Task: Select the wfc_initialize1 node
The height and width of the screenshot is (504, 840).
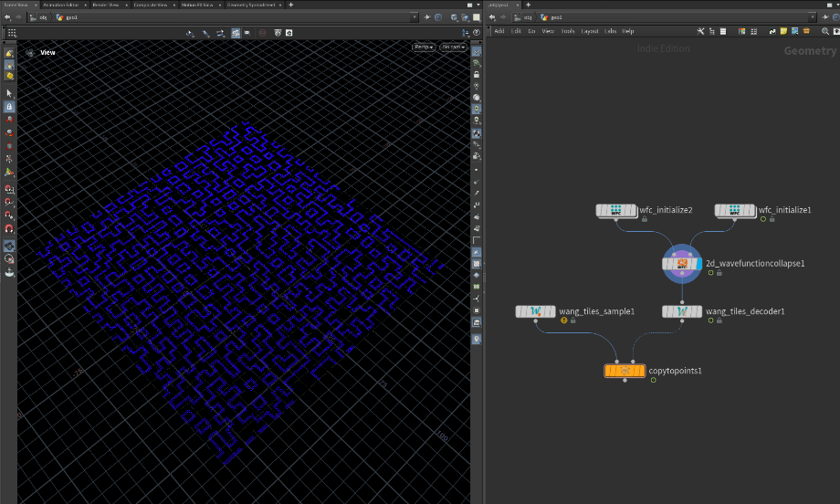Action: (735, 211)
